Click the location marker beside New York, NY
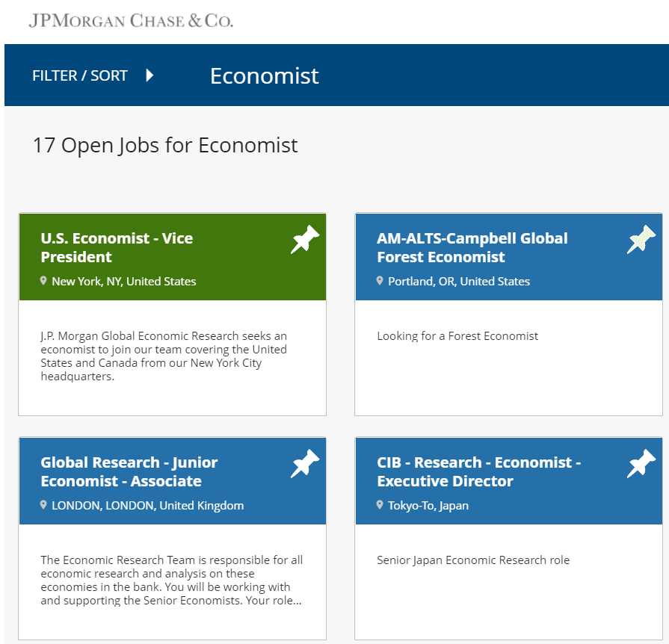This screenshot has width=669, height=644. coord(44,281)
